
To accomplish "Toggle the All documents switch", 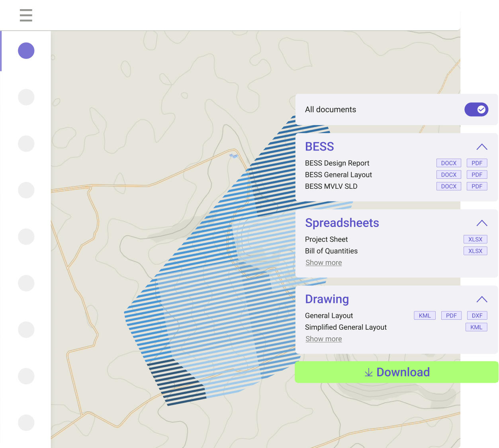I will point(476,110).
